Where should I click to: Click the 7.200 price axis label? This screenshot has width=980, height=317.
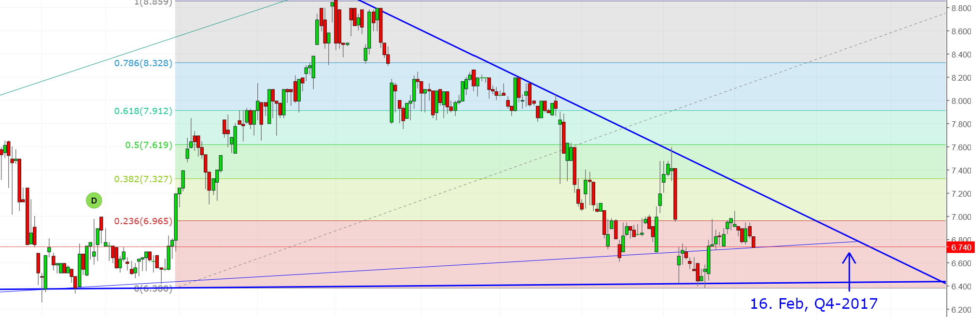click(x=961, y=194)
